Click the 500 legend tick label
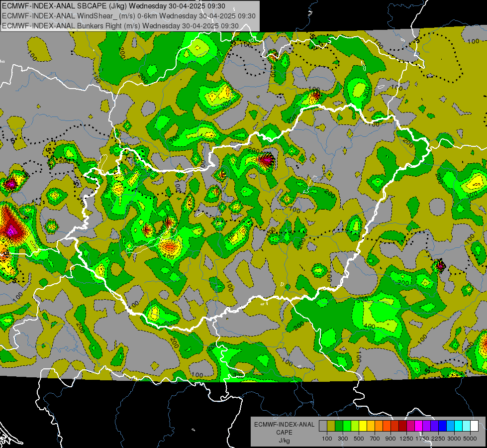Image resolution: width=487 pixels, height=448 pixels. [x=359, y=439]
